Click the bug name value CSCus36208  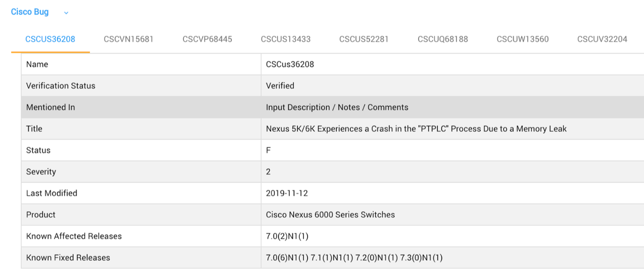tap(290, 64)
